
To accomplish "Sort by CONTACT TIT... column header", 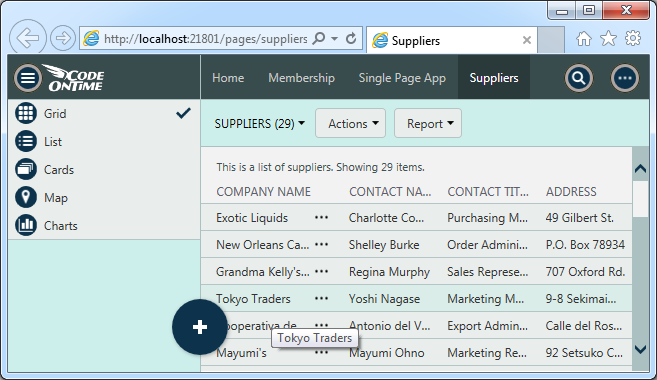I will (488, 192).
